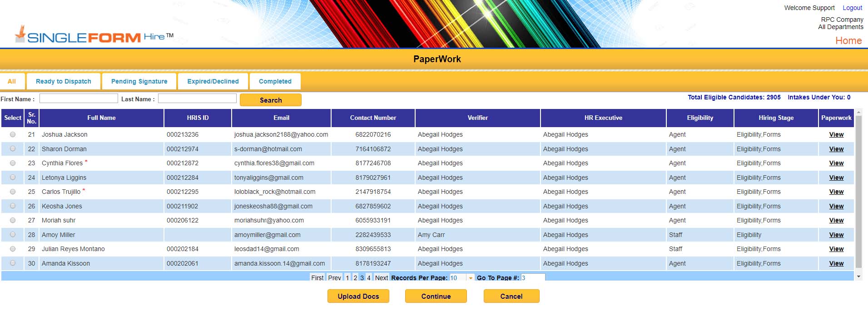Open the Records Per Page dropdown
868x311 pixels.
471,278
